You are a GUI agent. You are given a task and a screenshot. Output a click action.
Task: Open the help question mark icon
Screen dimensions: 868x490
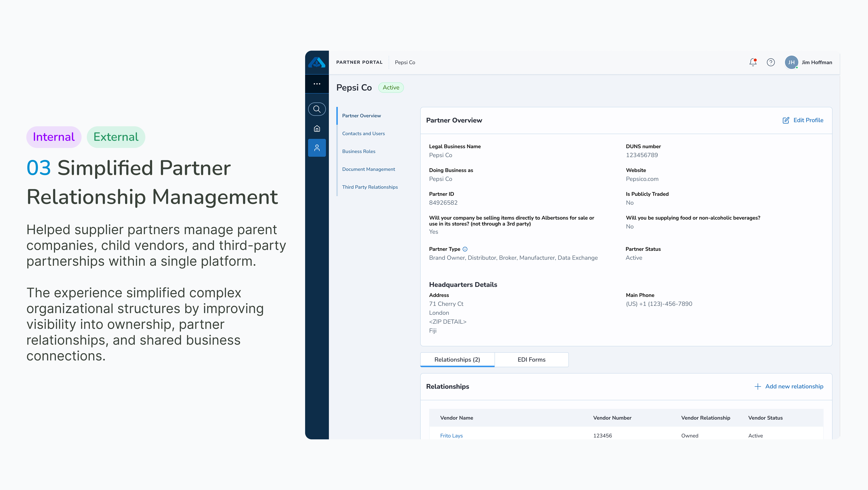pyautogui.click(x=771, y=62)
